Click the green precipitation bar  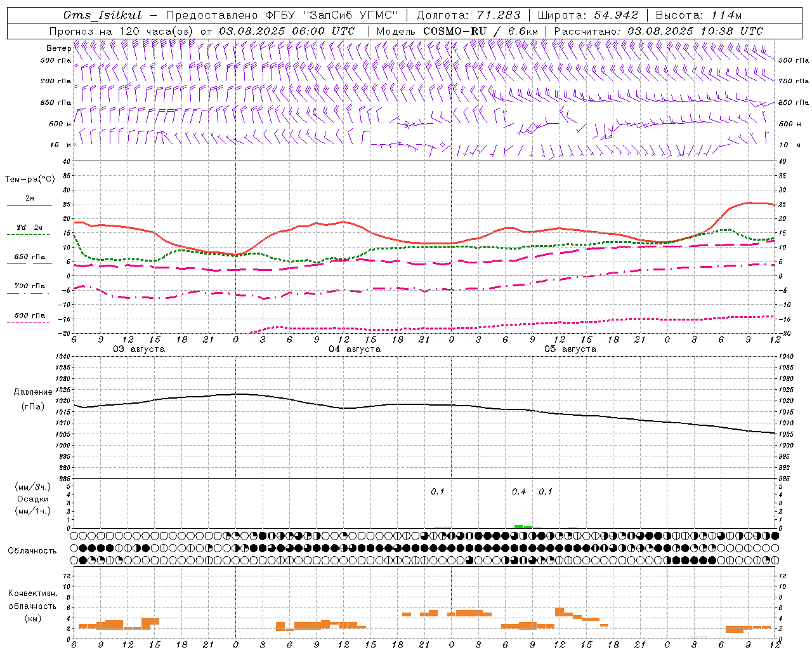click(519, 526)
